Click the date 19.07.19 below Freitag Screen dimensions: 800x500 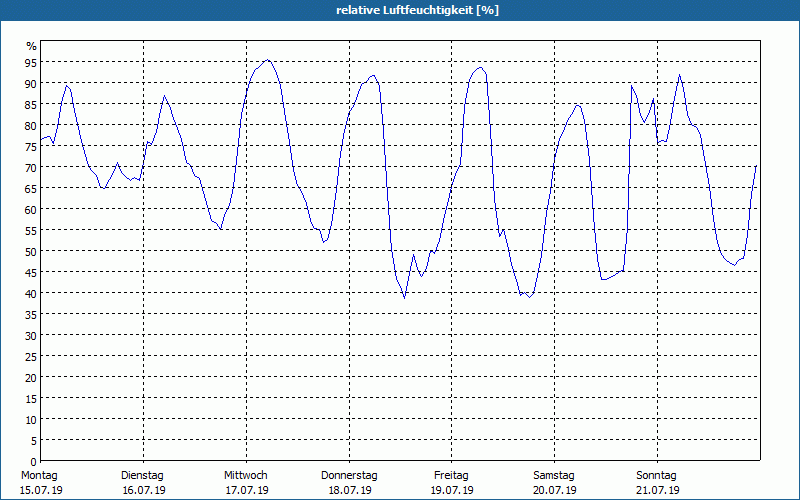coord(452,490)
